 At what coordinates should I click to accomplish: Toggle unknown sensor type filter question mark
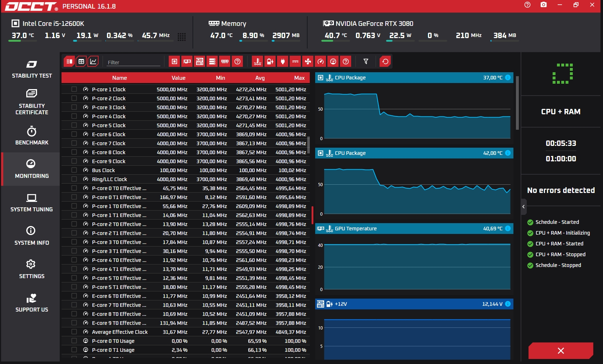tap(346, 61)
